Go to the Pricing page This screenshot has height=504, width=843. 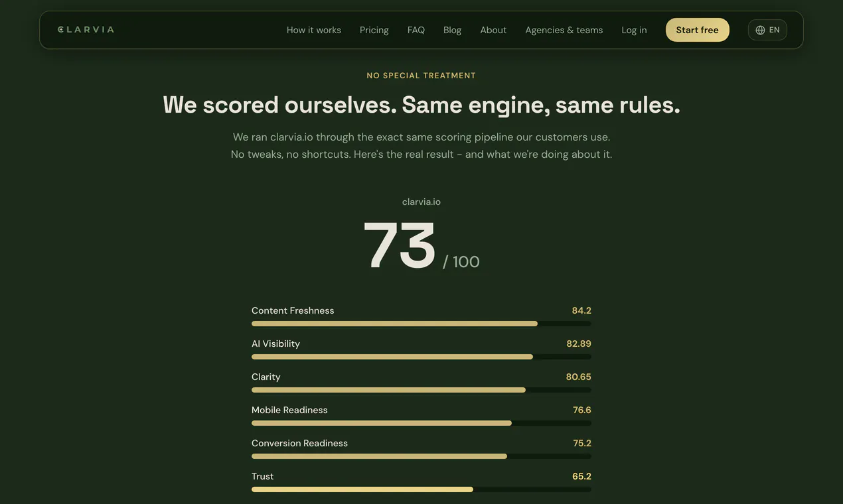coord(374,30)
